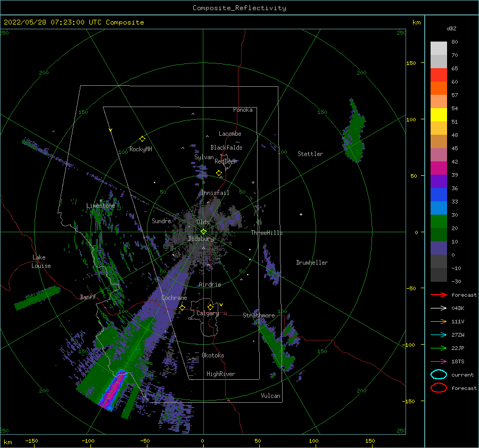This screenshot has width=479, height=448.
Task: Click the white asterisk marker above Limestone
Action: [101, 201]
